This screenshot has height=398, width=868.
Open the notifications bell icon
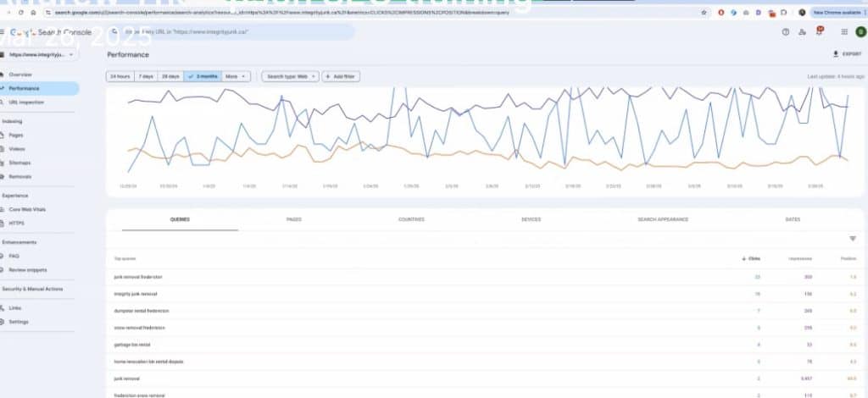[x=820, y=32]
